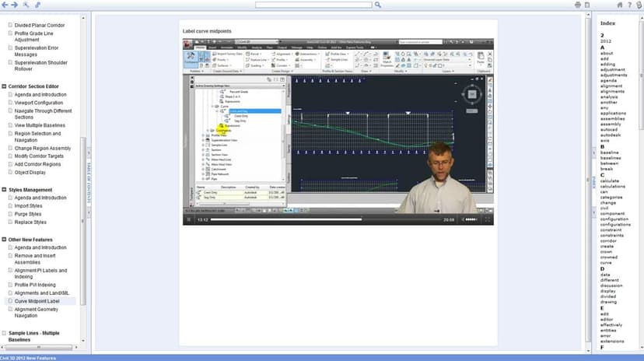Click the contents pane scroll-up arrow

coord(83,18)
